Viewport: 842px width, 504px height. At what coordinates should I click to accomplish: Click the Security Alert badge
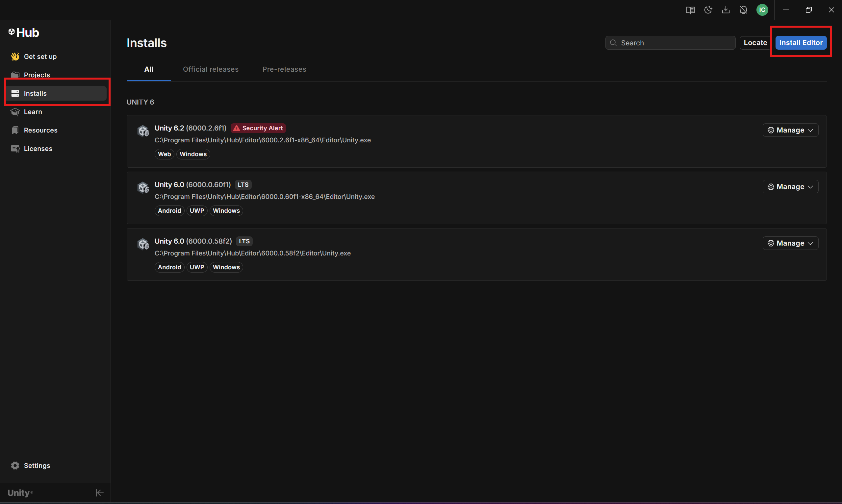258,128
